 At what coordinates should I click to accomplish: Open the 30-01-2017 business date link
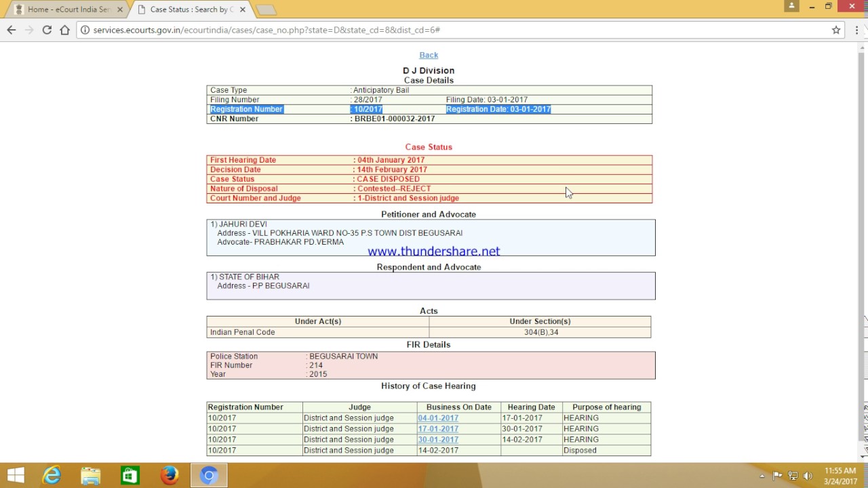point(438,440)
